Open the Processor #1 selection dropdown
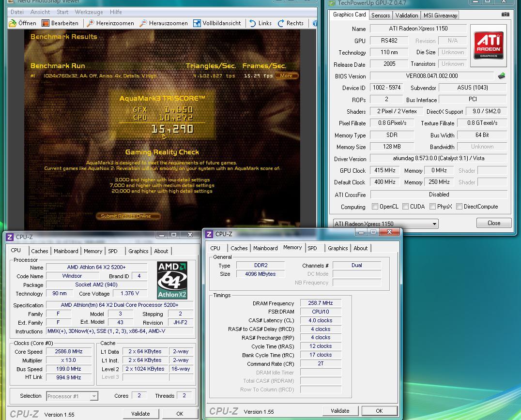The width and height of the screenshot is (521, 420). point(72,396)
